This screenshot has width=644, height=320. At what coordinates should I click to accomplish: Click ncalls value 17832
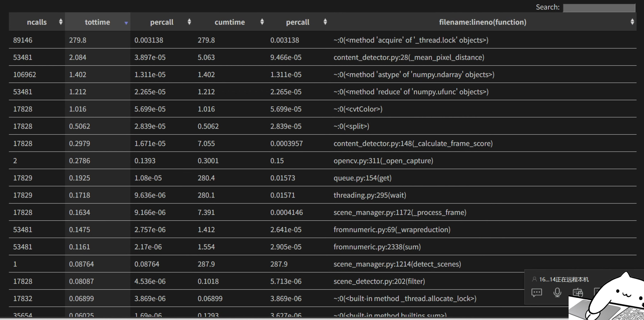[x=23, y=299]
